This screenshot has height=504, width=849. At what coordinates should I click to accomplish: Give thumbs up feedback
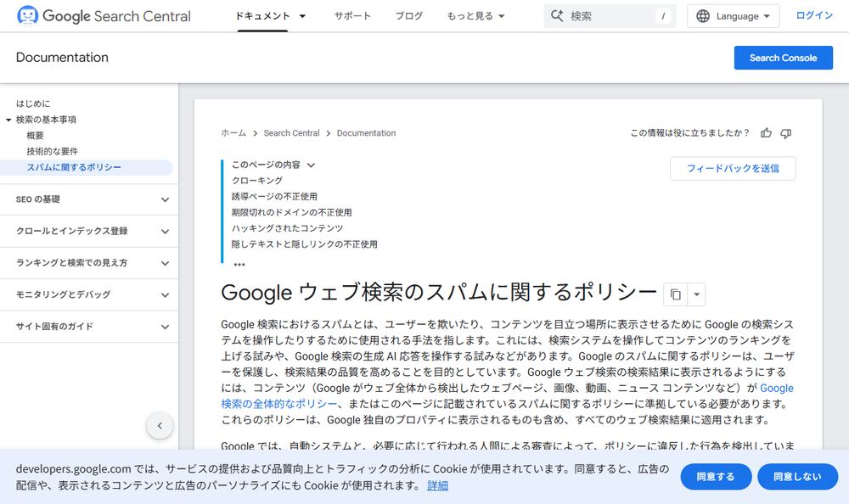click(x=766, y=133)
